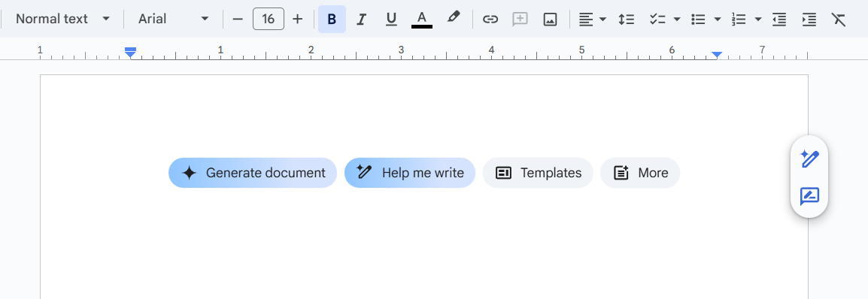868x299 pixels.
Task: Click the numbered list icon
Action: pos(739,20)
